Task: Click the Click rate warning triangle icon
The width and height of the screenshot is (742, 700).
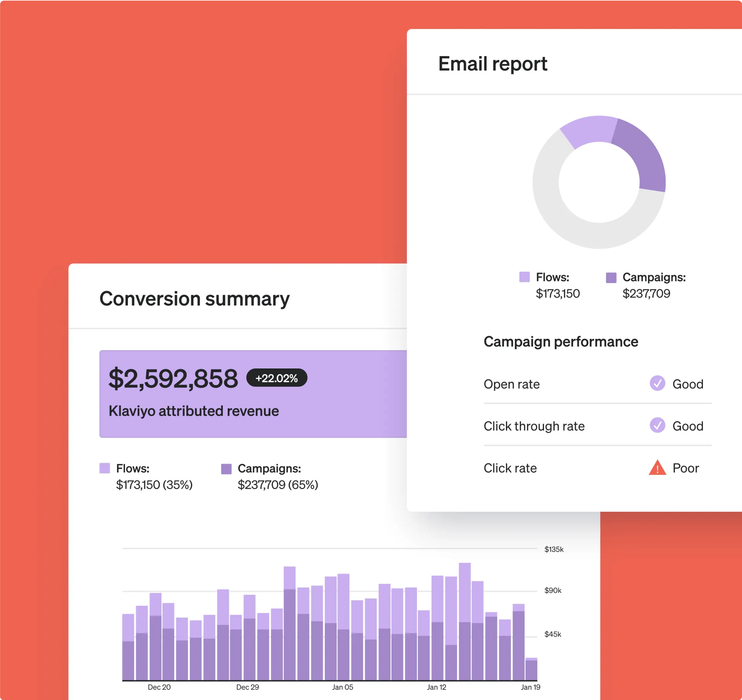Action: (x=657, y=468)
